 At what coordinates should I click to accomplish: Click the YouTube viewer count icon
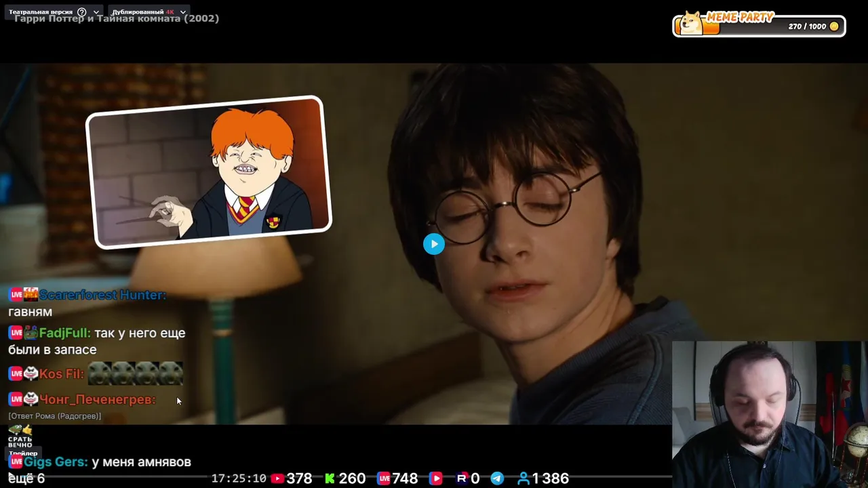point(277,479)
